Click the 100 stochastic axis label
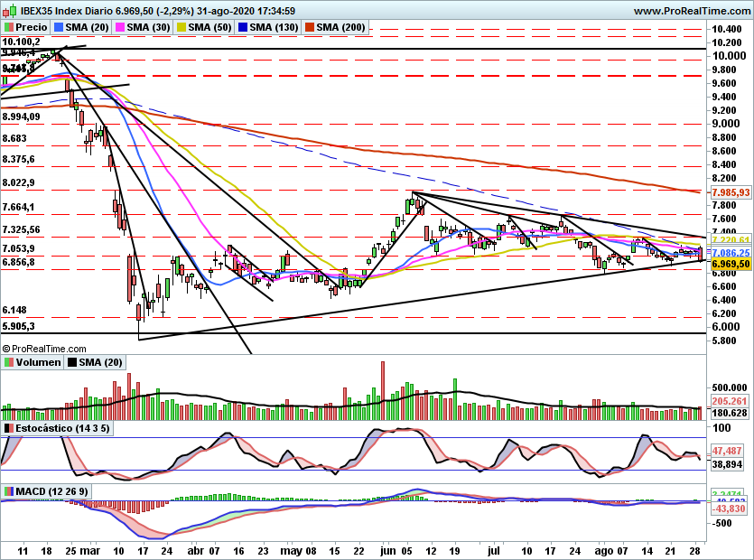This screenshot has width=754, height=560. 721,428
